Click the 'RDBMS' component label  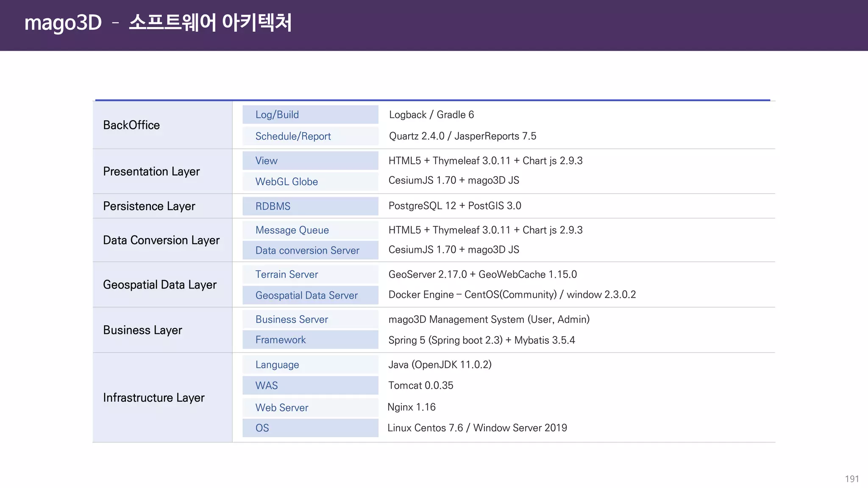click(x=310, y=206)
